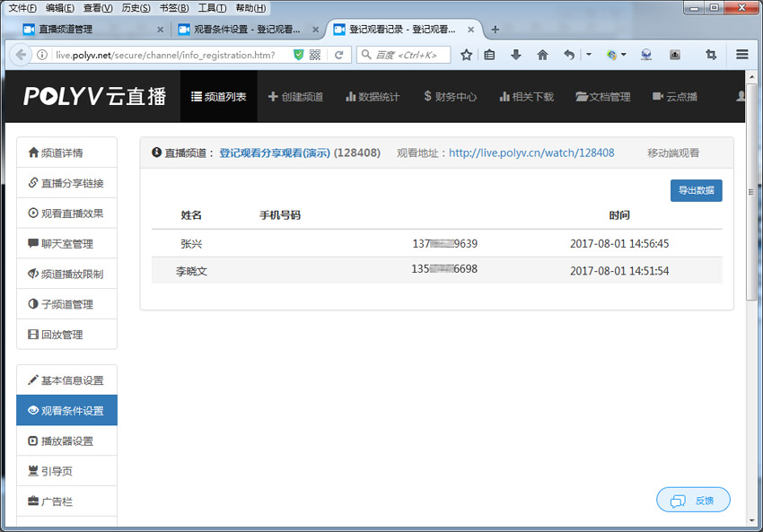Screen dimensions: 763x532
Task: Open 播放器设置 player settings
Action: pyautogui.click(x=66, y=440)
